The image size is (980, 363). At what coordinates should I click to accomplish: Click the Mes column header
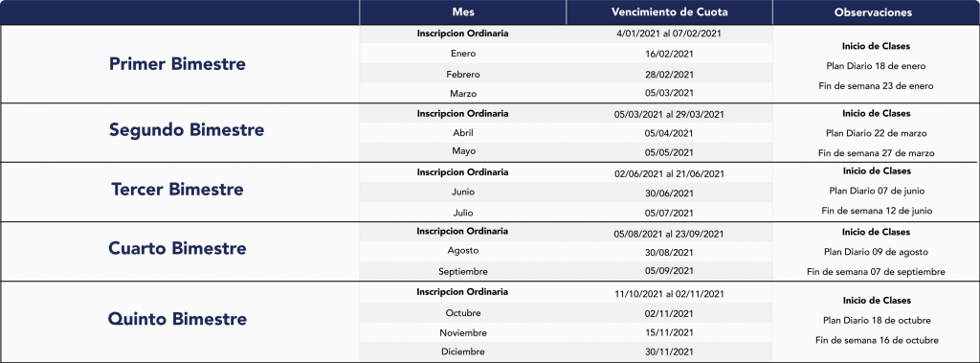(462, 12)
